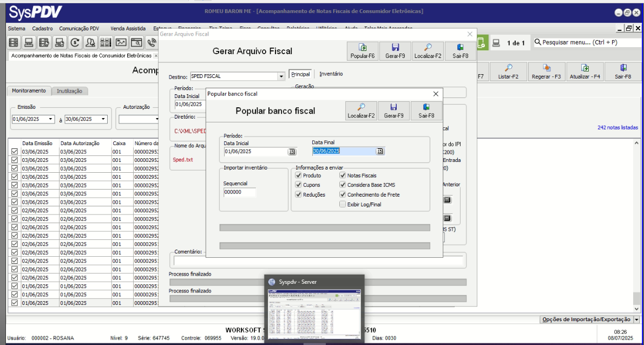Click the Atualizar - F4 toolbar button
This screenshot has width=644, height=345.
tap(584, 72)
